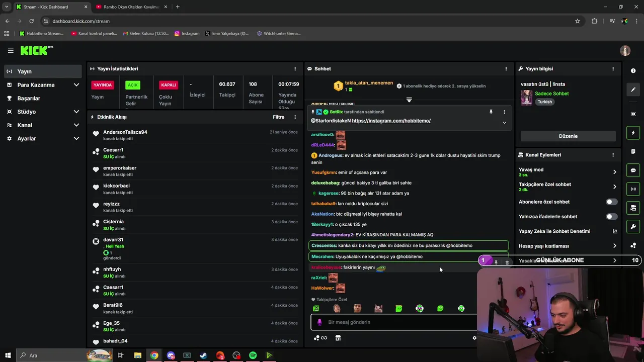Click AndersonTalisca94 in activity feed

coord(125,132)
